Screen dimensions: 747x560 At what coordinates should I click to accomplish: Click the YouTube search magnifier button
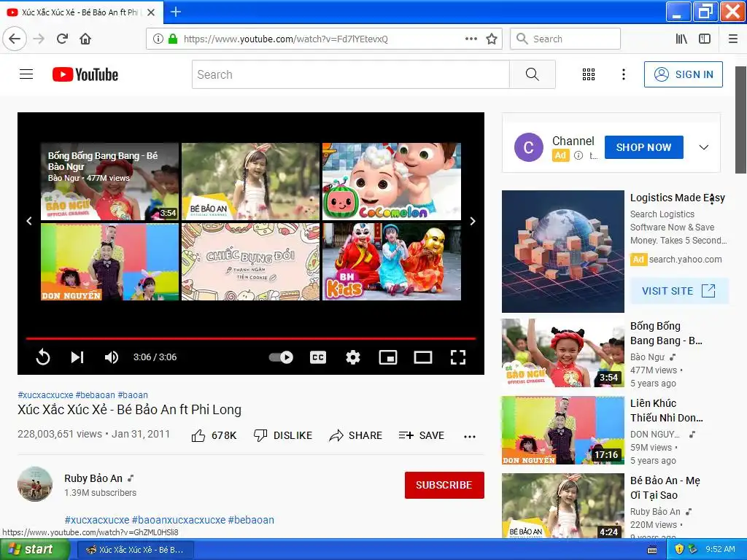pyautogui.click(x=532, y=74)
